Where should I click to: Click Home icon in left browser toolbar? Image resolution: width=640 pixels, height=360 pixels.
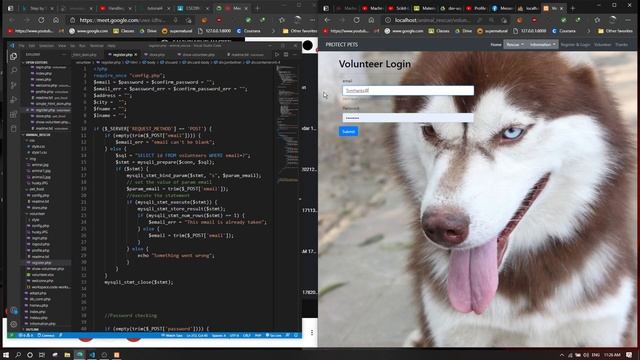point(56,20)
